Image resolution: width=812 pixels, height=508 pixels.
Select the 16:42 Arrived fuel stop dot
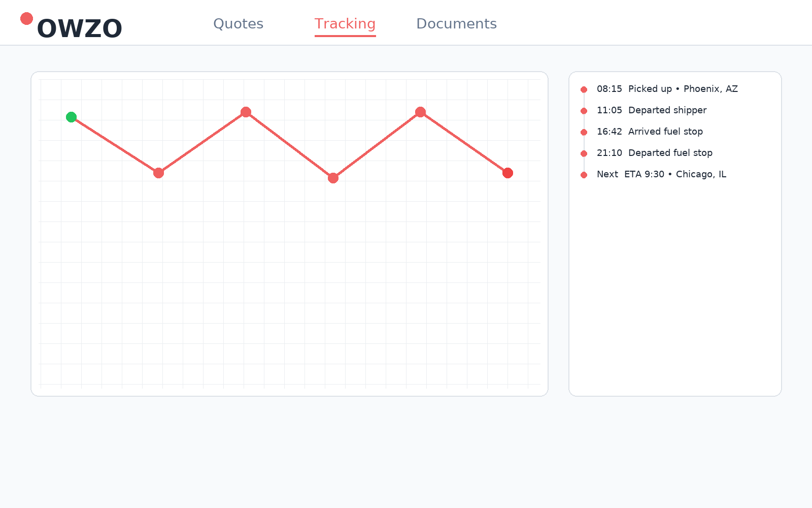tap(584, 133)
